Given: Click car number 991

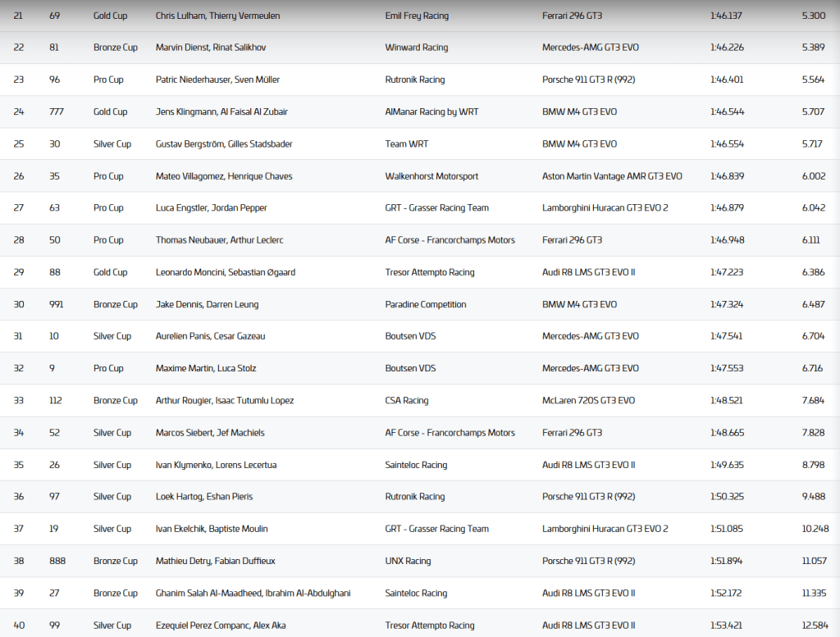Looking at the screenshot, I should click(57, 304).
